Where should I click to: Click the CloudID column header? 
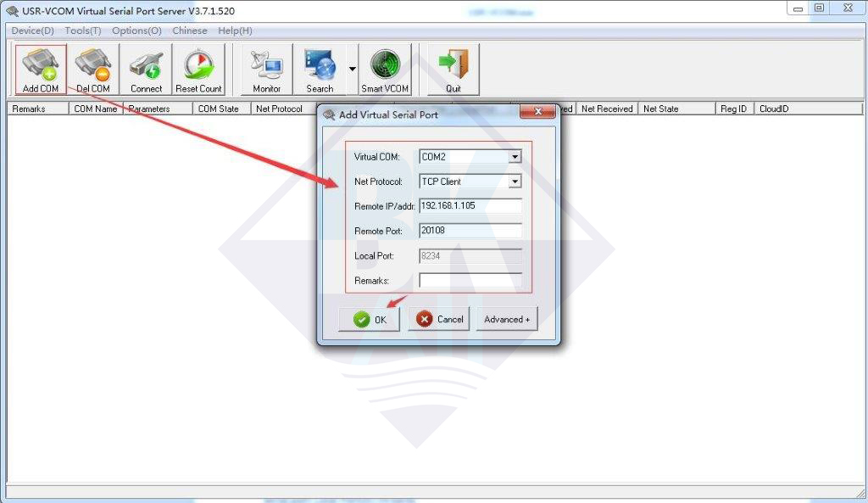tap(808, 109)
